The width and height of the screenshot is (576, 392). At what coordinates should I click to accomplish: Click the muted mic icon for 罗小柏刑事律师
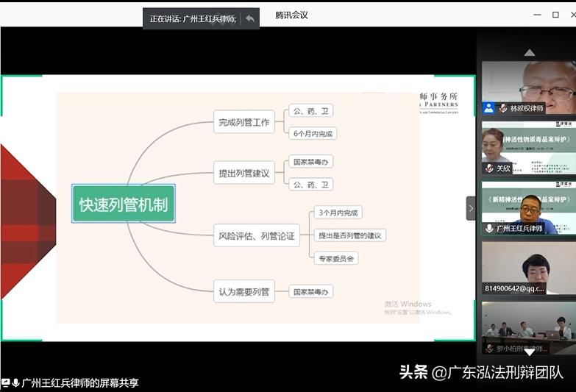pyautogui.click(x=489, y=349)
